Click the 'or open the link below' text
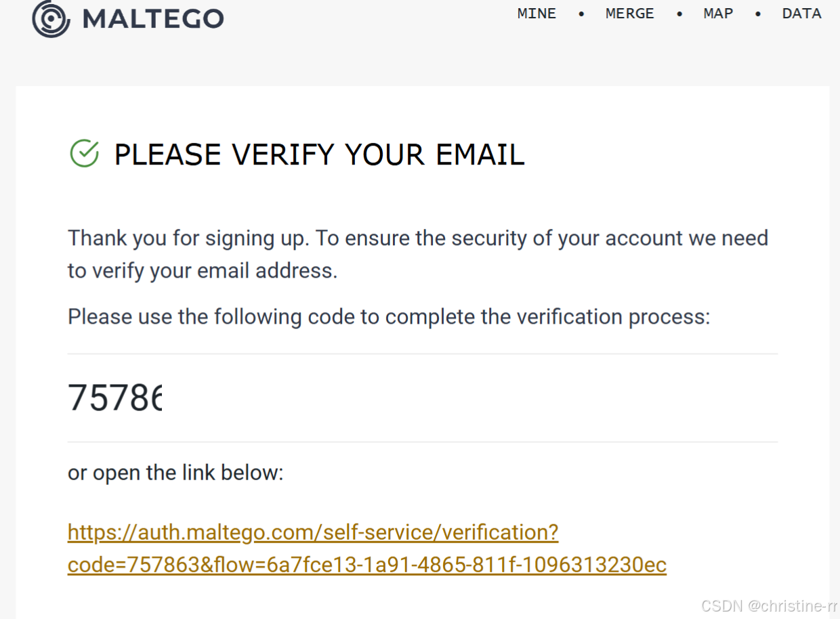 (x=175, y=473)
